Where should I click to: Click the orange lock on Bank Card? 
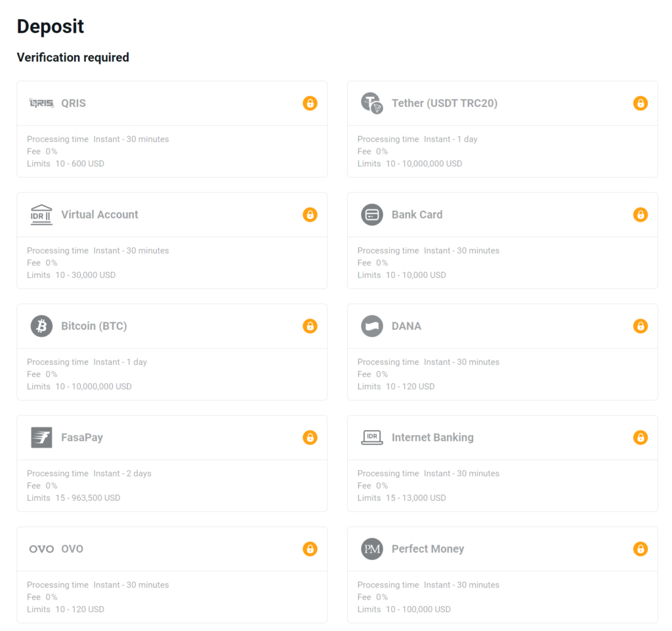[640, 215]
